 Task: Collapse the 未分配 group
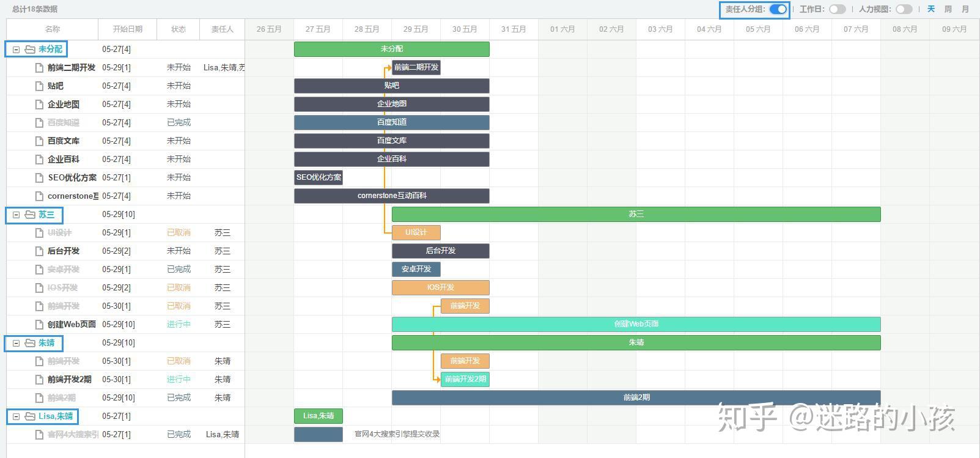click(17, 50)
